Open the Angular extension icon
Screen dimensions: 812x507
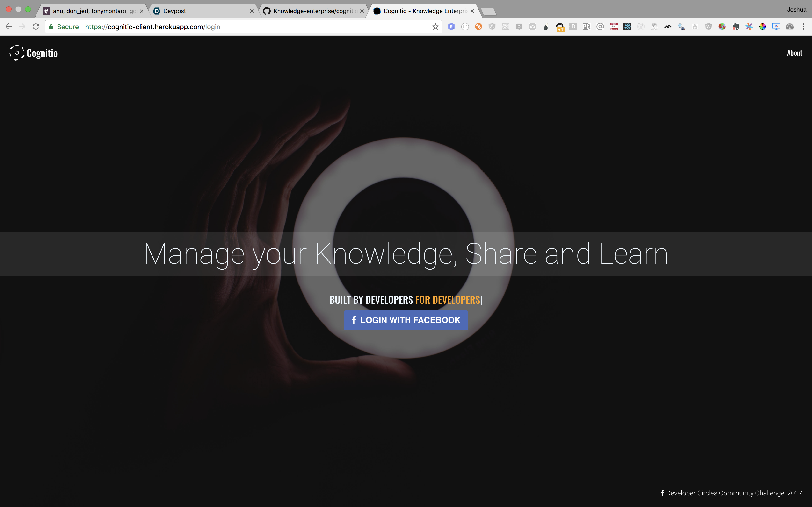pyautogui.click(x=492, y=27)
